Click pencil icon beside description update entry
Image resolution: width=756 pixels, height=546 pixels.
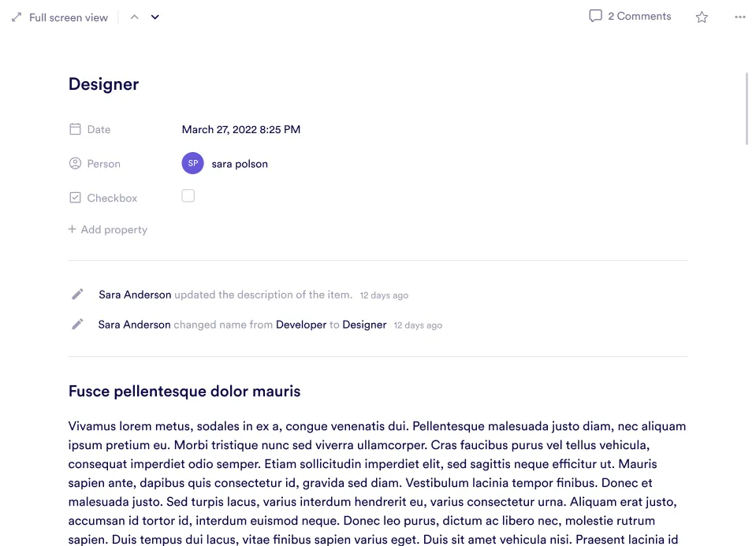pyautogui.click(x=77, y=295)
